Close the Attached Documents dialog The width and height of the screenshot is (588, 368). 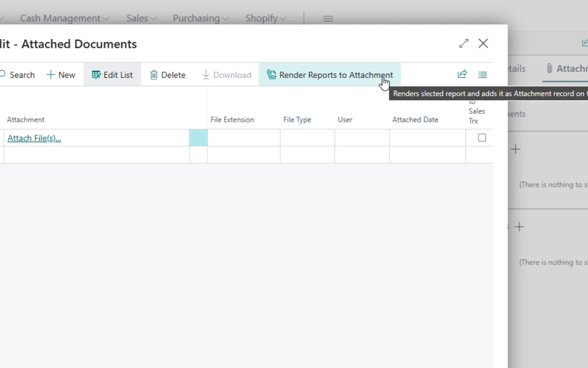coord(483,43)
